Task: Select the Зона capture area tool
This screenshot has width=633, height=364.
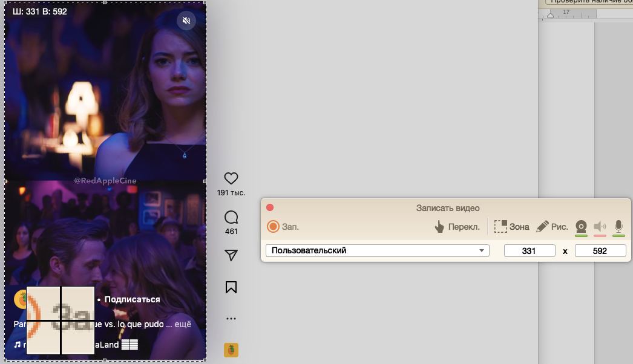Action: click(511, 227)
